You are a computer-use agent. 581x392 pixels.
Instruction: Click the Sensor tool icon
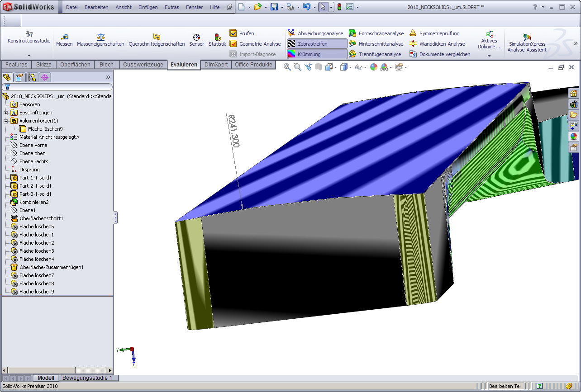(196, 40)
